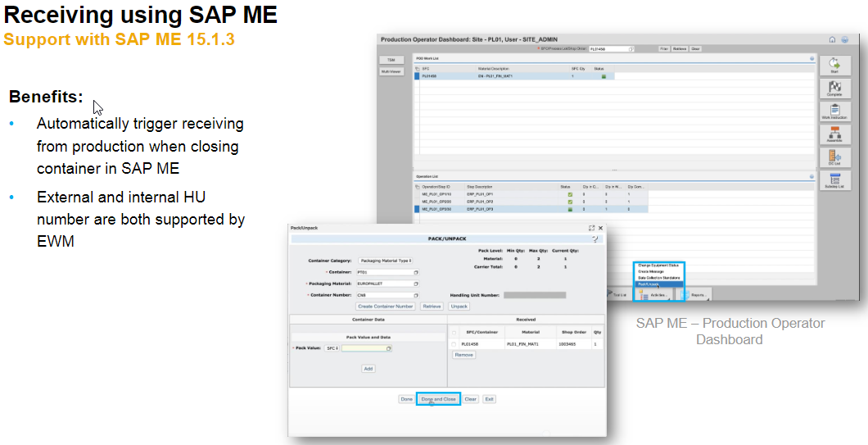Click the Multi-Viewer button
This screenshot has height=445, width=868.
[x=391, y=71]
